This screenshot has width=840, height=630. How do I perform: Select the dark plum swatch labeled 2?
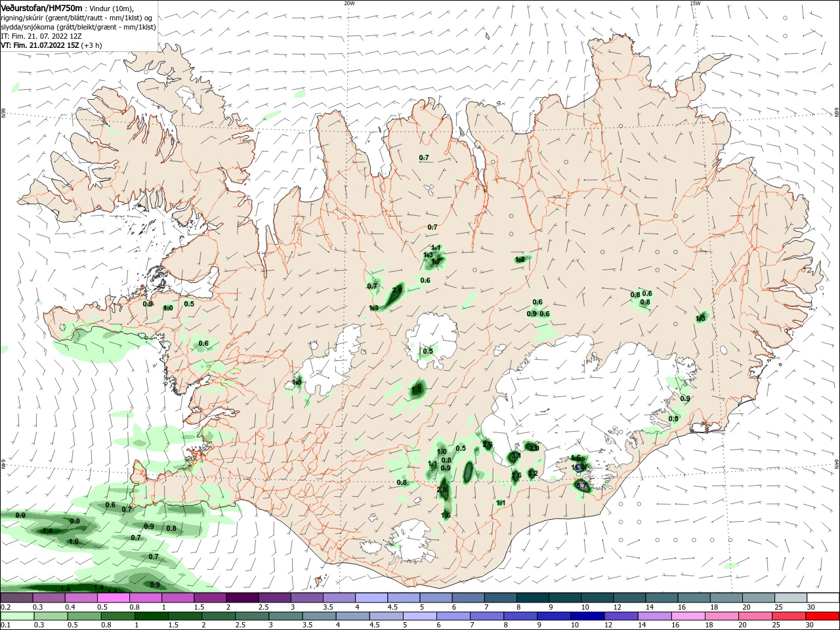tap(242, 598)
